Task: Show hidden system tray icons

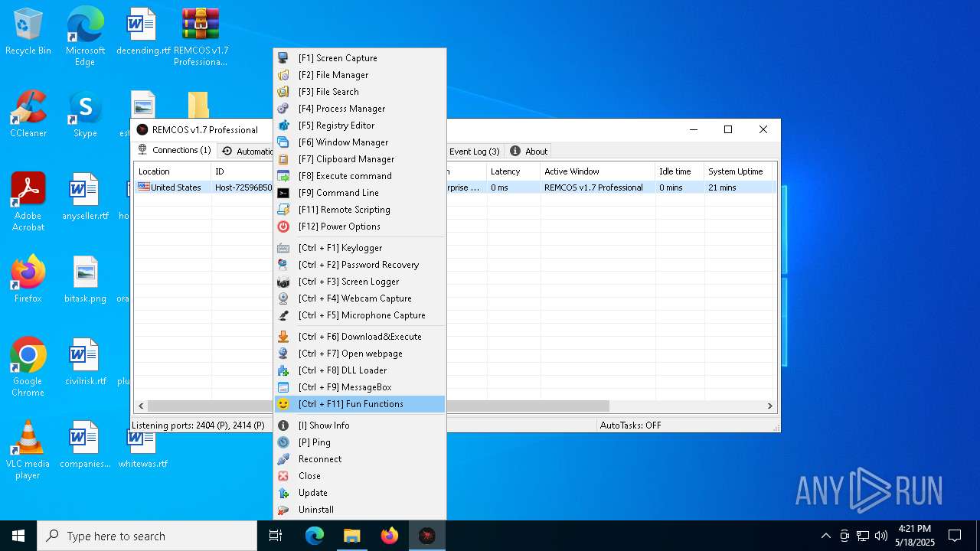Action: pyautogui.click(x=825, y=536)
